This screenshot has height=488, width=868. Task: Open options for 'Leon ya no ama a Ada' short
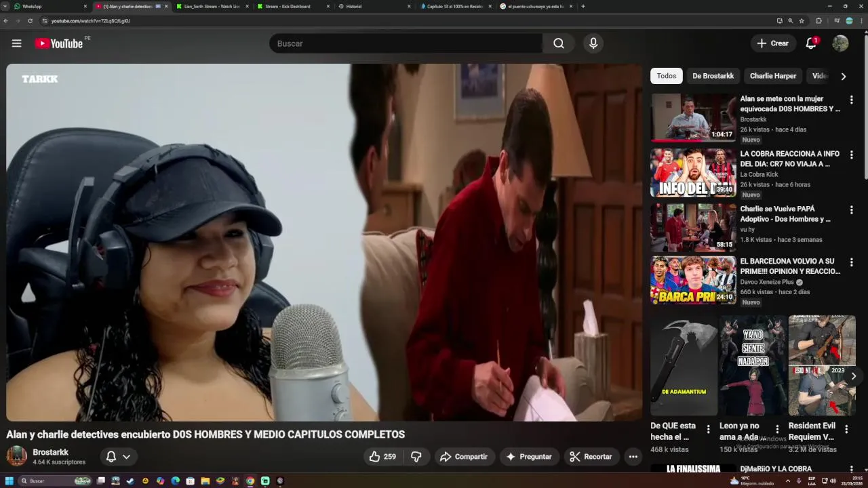(777, 429)
